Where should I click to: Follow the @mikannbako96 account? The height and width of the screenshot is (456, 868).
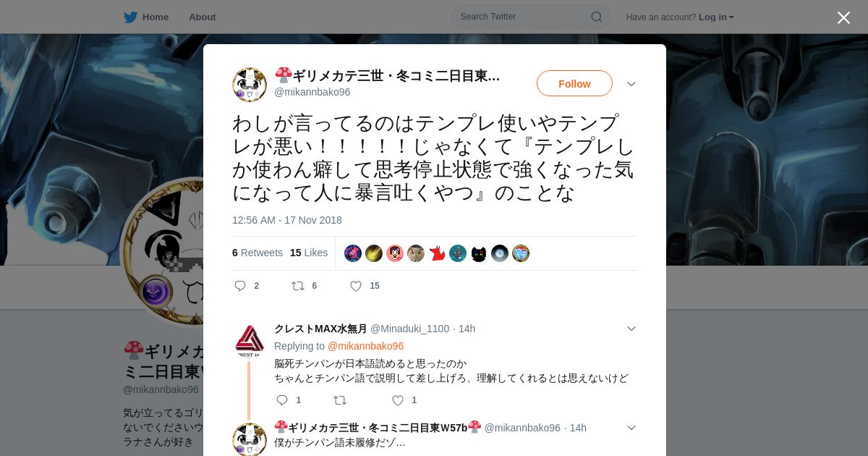pyautogui.click(x=574, y=84)
